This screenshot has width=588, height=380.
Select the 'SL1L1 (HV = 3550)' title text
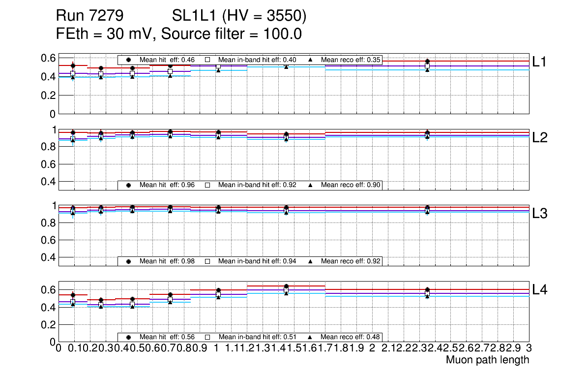coord(239,17)
